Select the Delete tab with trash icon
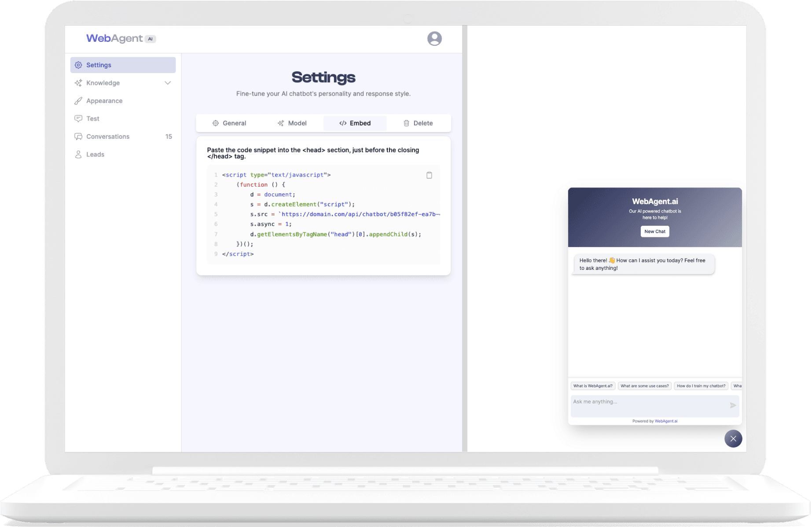This screenshot has height=527, width=812. coord(418,123)
